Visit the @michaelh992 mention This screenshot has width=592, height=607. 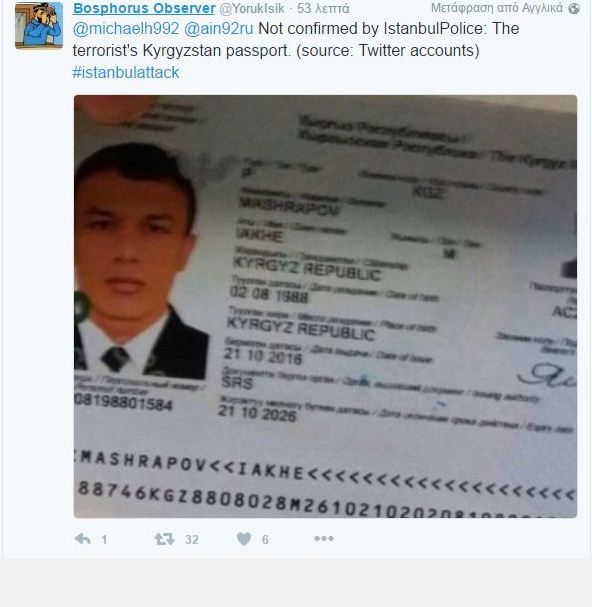click(x=126, y=29)
